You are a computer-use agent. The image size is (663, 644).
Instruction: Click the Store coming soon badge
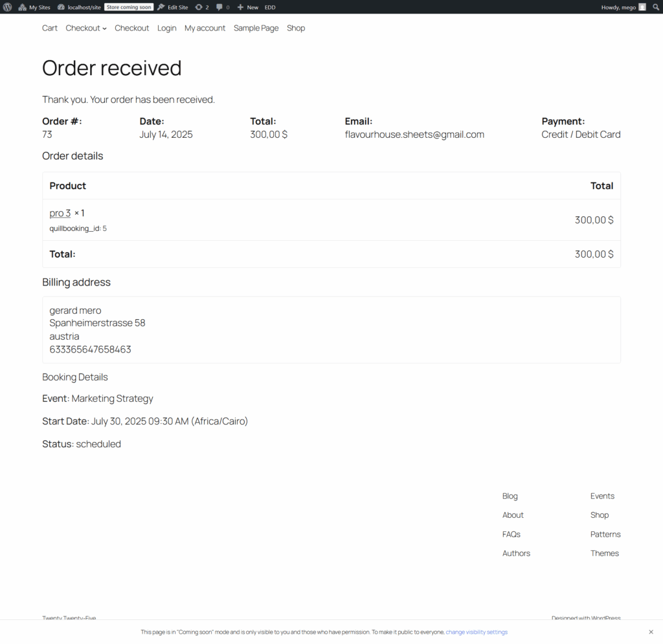coord(129,7)
